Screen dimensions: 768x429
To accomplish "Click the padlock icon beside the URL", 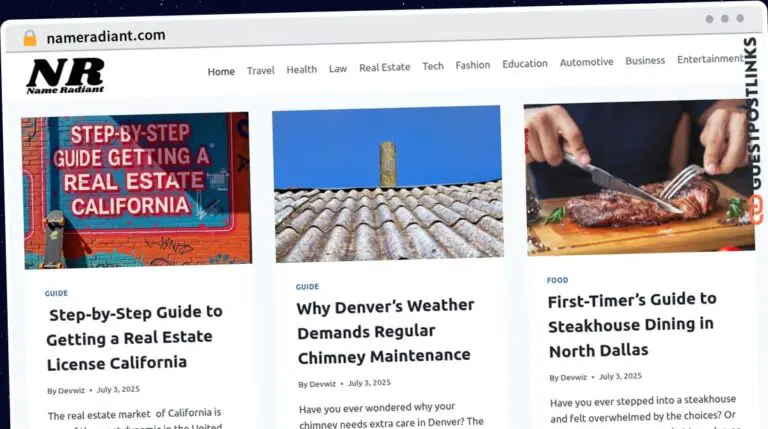I will tap(30, 38).
